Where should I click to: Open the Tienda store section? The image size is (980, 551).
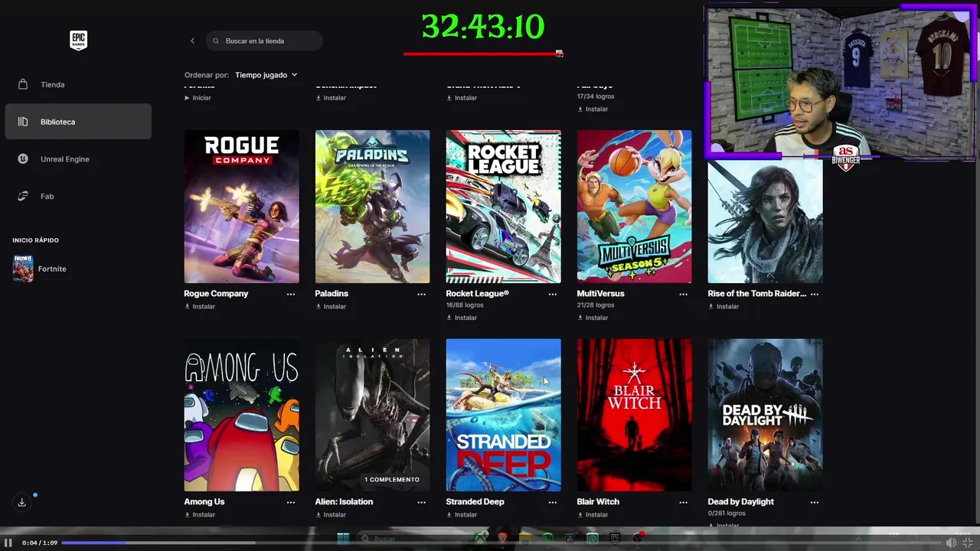pos(78,84)
